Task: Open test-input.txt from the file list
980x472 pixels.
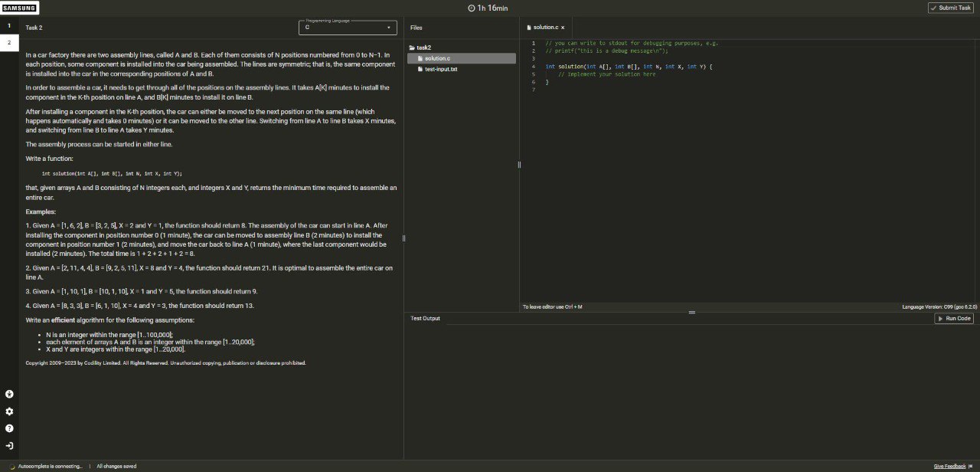Action: [x=441, y=69]
